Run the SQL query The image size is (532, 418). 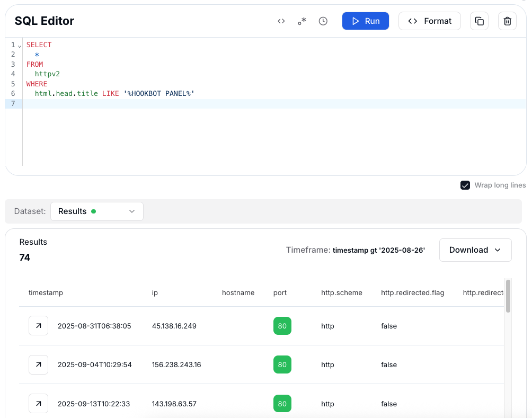(x=366, y=21)
